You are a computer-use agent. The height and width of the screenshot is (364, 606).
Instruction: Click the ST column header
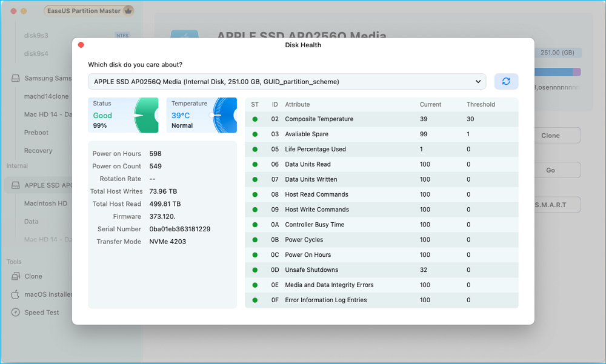pyautogui.click(x=255, y=104)
